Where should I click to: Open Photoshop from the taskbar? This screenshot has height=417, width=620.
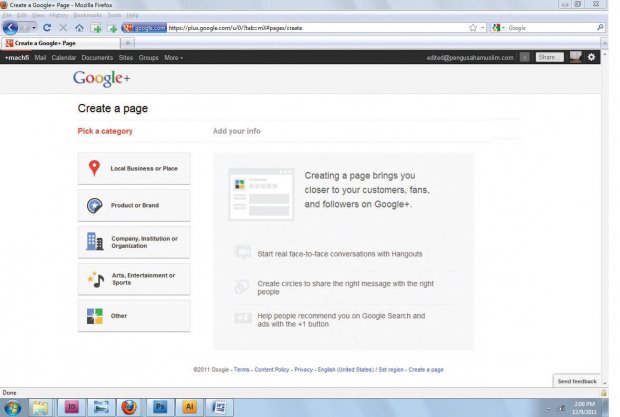(x=160, y=407)
